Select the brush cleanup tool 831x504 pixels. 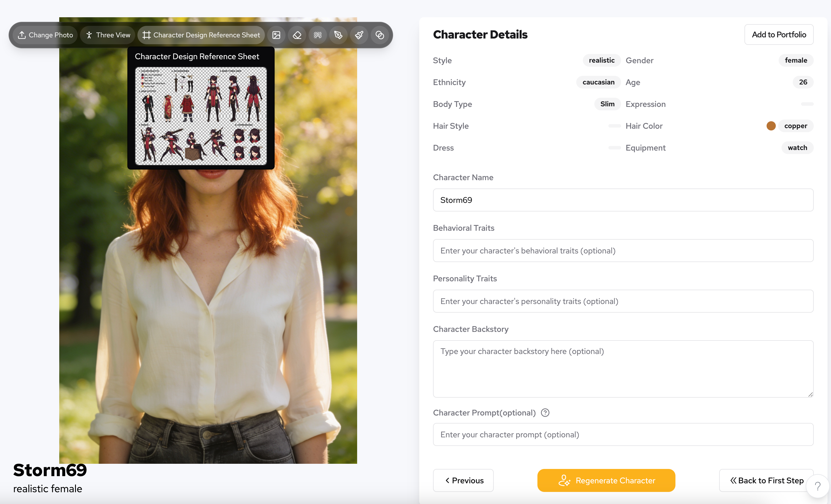(359, 35)
